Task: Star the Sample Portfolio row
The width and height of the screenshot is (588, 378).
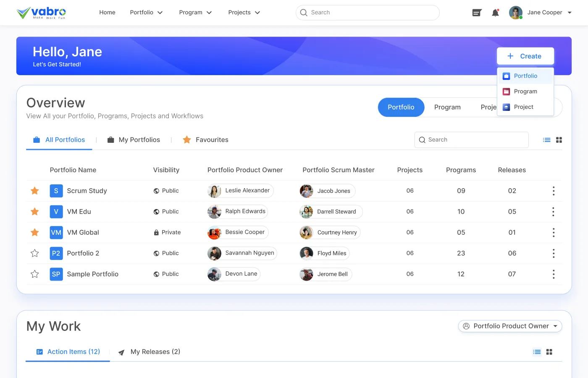Action: 34,274
